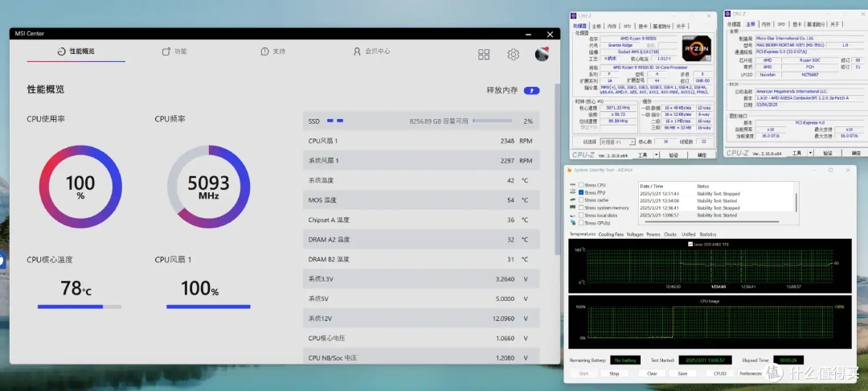Click 确定 in CPU-Z processor window
The width and height of the screenshot is (868, 391).
tap(702, 154)
